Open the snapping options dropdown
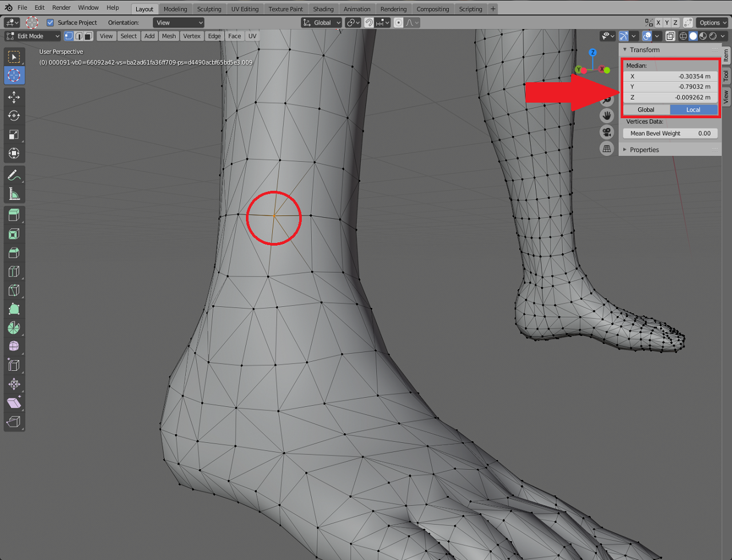Screen dimensions: 732x560 (383, 23)
